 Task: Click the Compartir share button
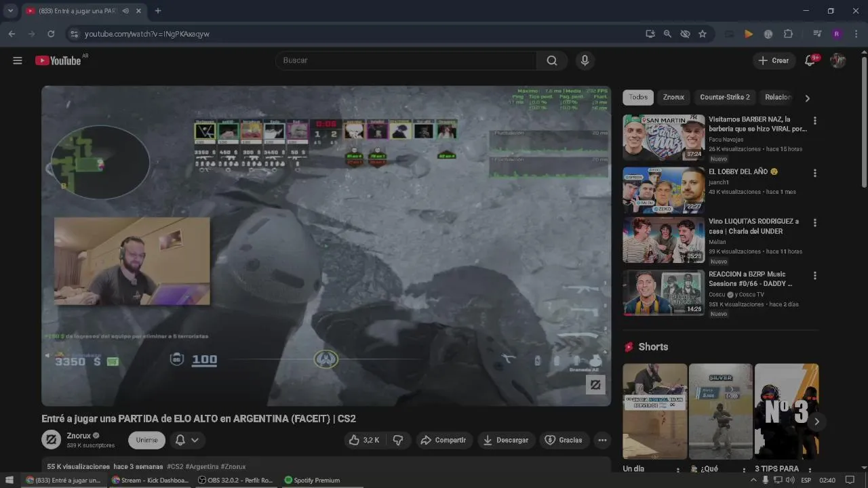[443, 440]
